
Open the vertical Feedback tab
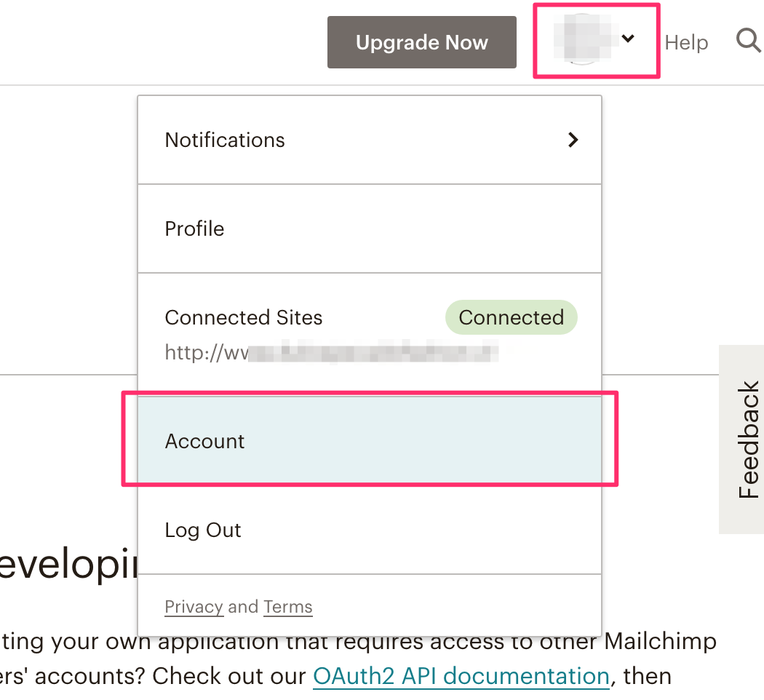[742, 440]
